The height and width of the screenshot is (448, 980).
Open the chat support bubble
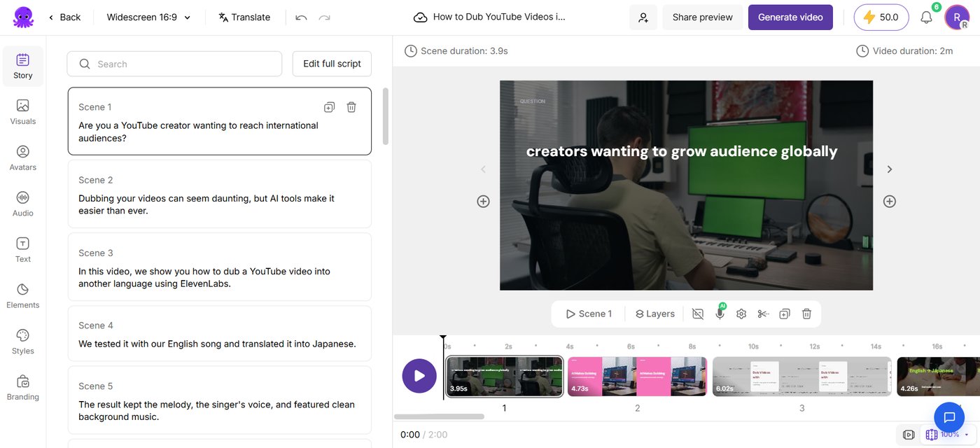pos(949,418)
